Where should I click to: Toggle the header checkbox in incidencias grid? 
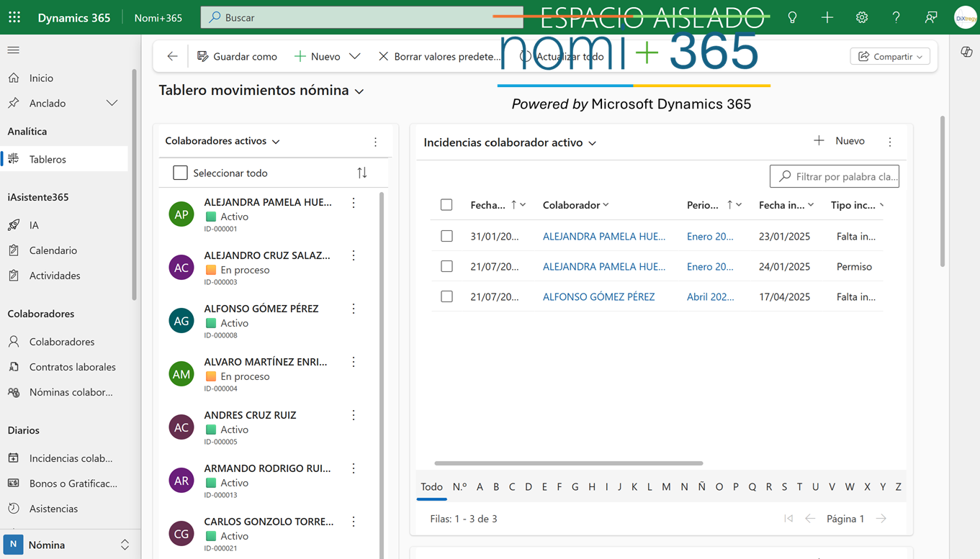pos(446,205)
